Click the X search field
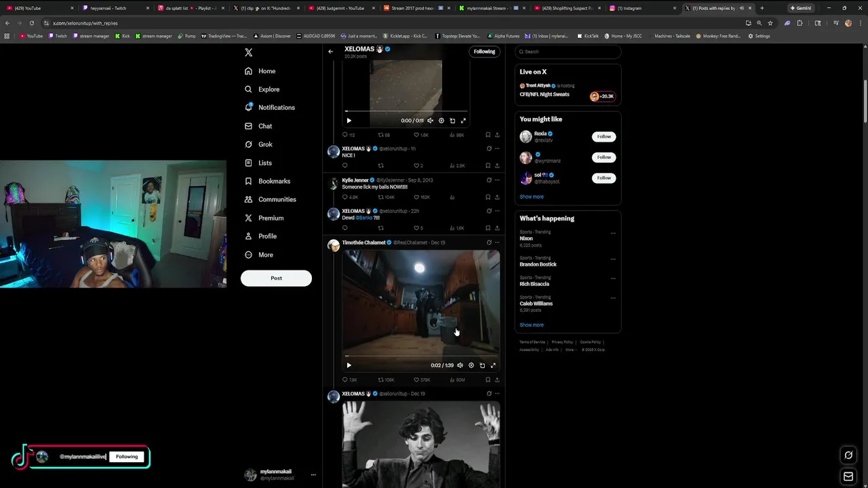868x488 pixels. click(568, 52)
